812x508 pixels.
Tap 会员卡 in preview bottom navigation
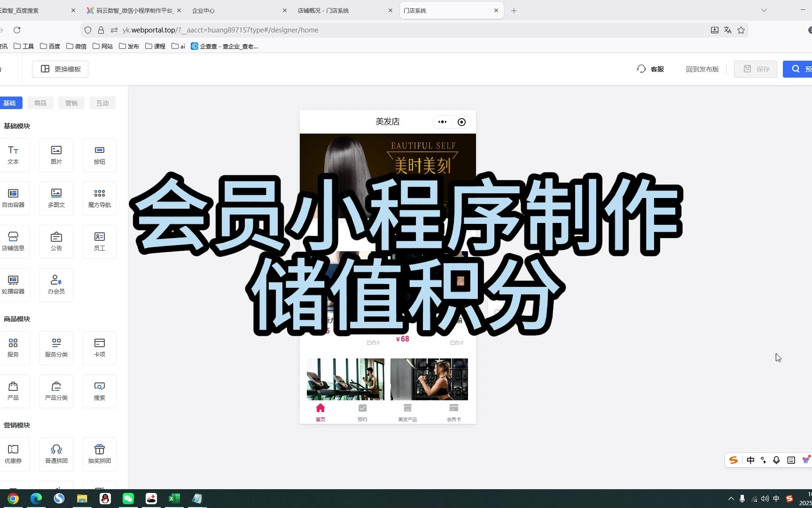coord(453,412)
